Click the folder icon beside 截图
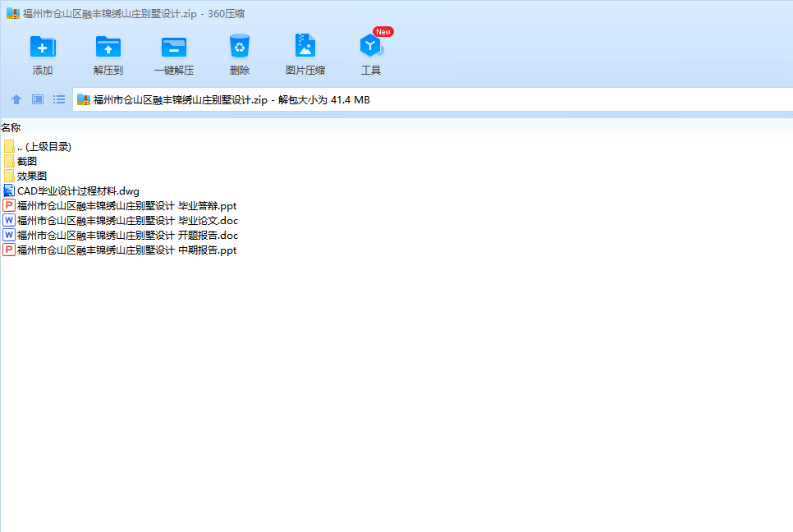 point(9,161)
